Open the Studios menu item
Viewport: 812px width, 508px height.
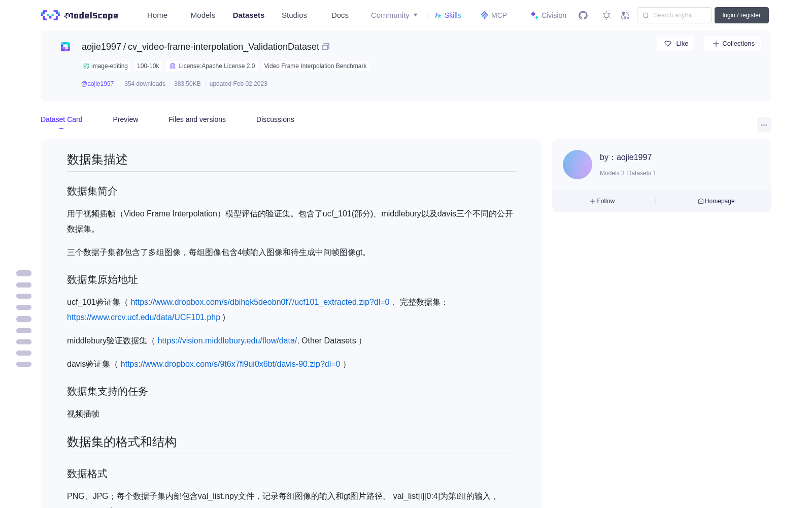coord(294,15)
